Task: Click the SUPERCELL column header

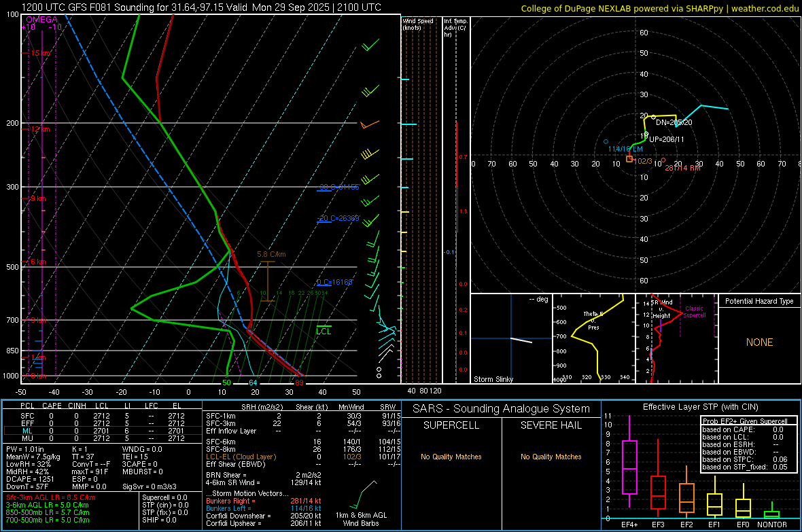Action: pos(451,425)
